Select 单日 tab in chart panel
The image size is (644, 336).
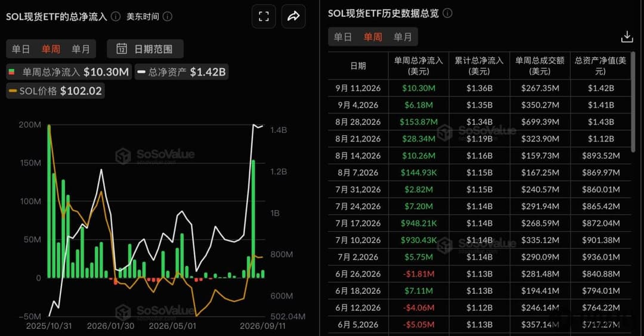coord(21,49)
